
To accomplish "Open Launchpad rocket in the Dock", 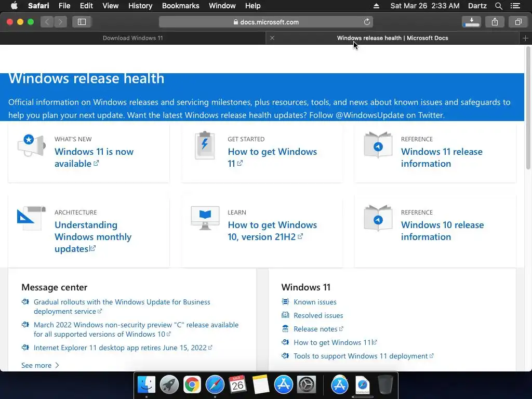I will 169,385.
